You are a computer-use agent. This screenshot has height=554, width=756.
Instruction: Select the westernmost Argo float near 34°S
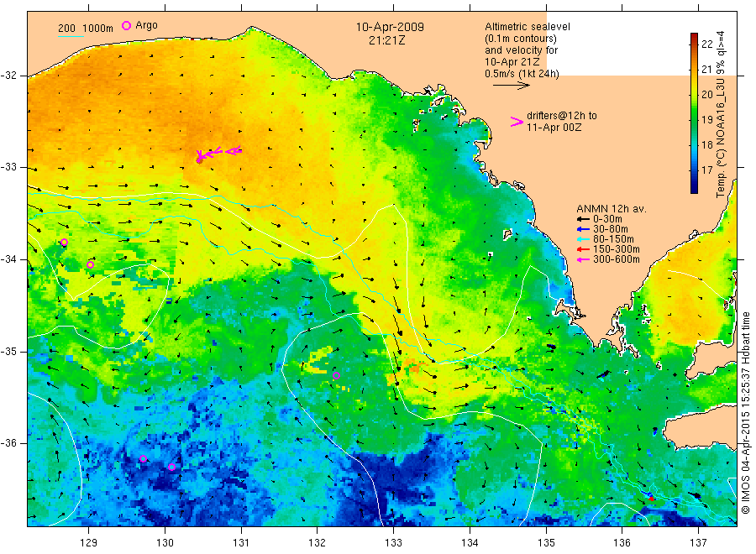pos(64,243)
